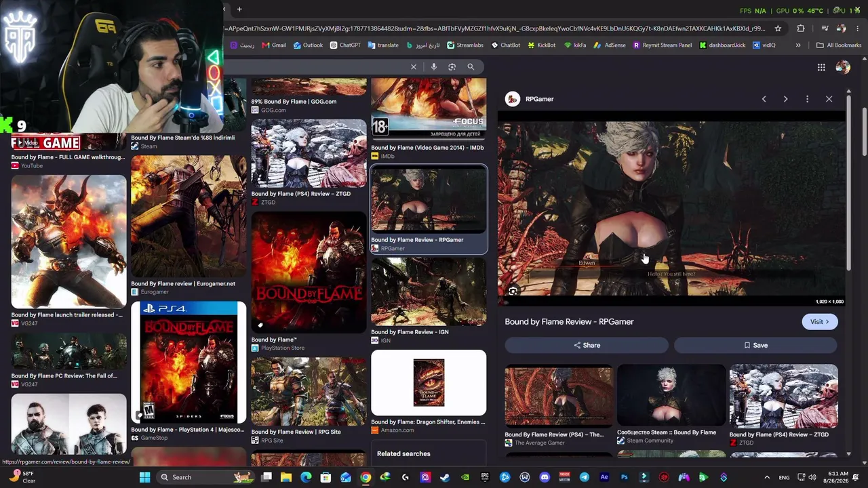This screenshot has height=488, width=868.
Task: Open the RPGamer source link at panel top
Action: click(530, 99)
